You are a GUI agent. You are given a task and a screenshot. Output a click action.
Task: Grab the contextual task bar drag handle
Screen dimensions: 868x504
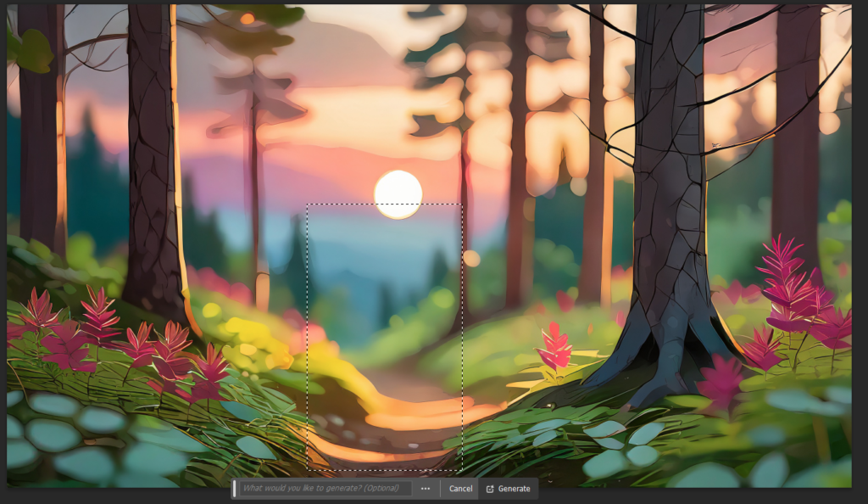pyautogui.click(x=235, y=489)
